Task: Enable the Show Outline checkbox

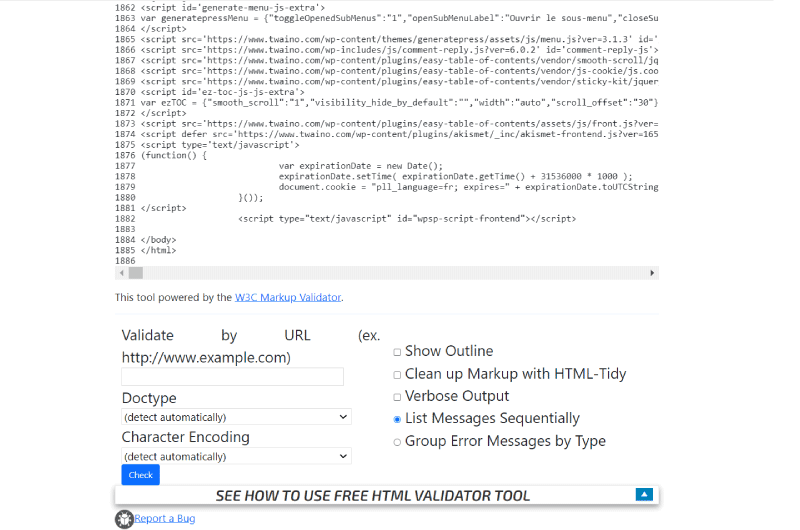Action: (x=397, y=352)
